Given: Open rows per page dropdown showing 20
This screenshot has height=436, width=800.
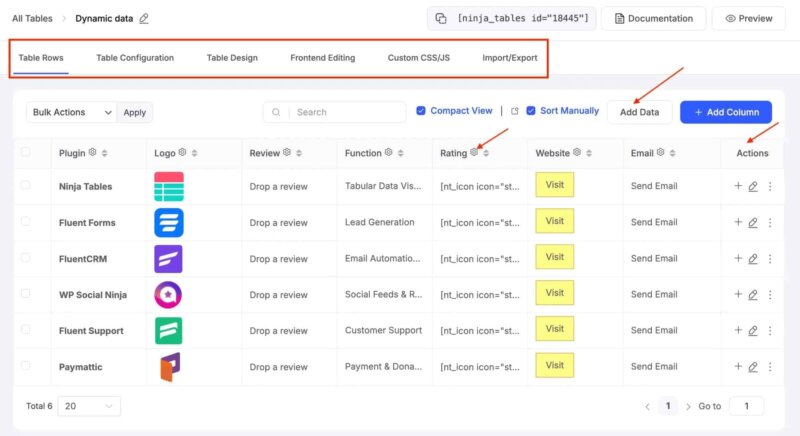Looking at the screenshot, I should [89, 406].
